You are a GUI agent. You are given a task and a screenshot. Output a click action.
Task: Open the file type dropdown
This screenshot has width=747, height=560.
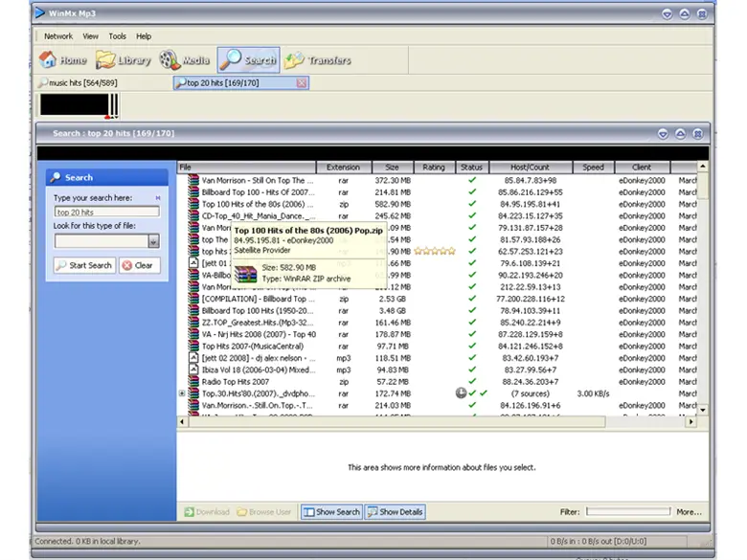(153, 242)
